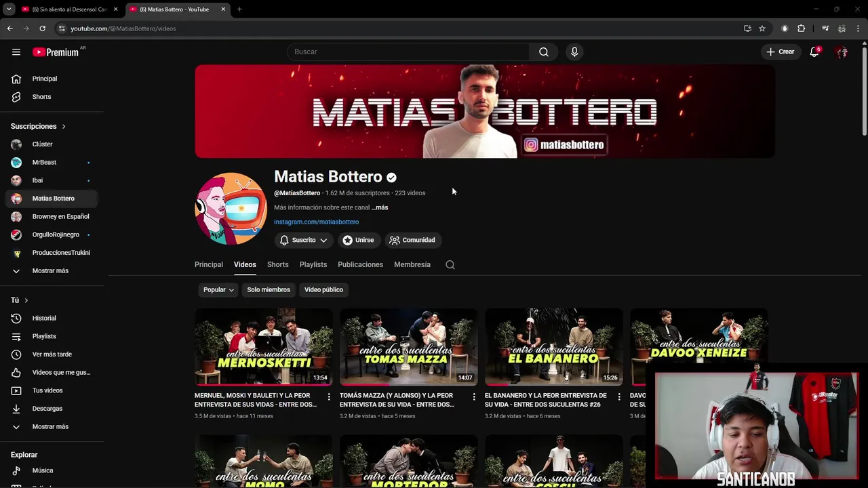This screenshot has height=488, width=868.
Task: Expand the Tú section
Action: pos(20,300)
